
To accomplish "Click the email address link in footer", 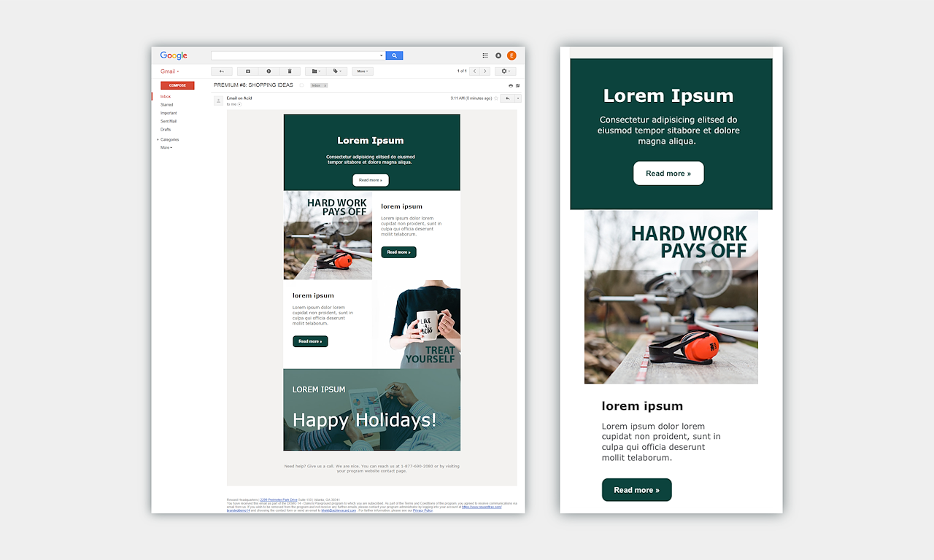I will (x=339, y=510).
